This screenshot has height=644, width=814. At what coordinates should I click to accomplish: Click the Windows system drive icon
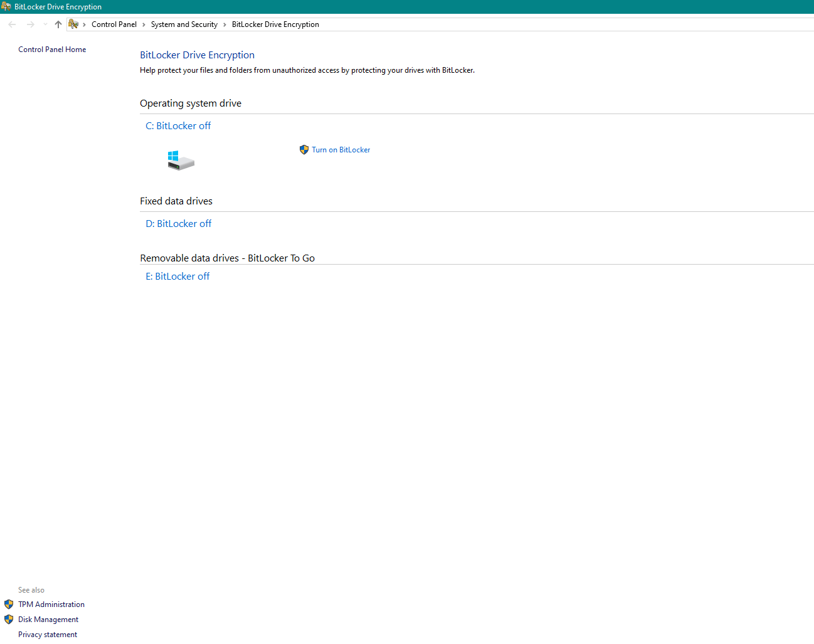[x=181, y=160]
